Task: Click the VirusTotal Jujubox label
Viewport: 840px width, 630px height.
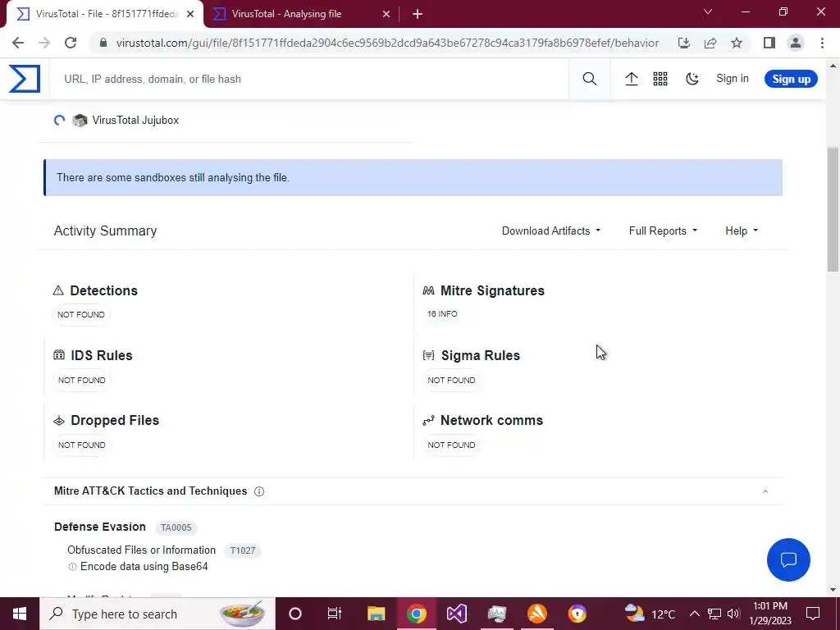Action: 135,120
